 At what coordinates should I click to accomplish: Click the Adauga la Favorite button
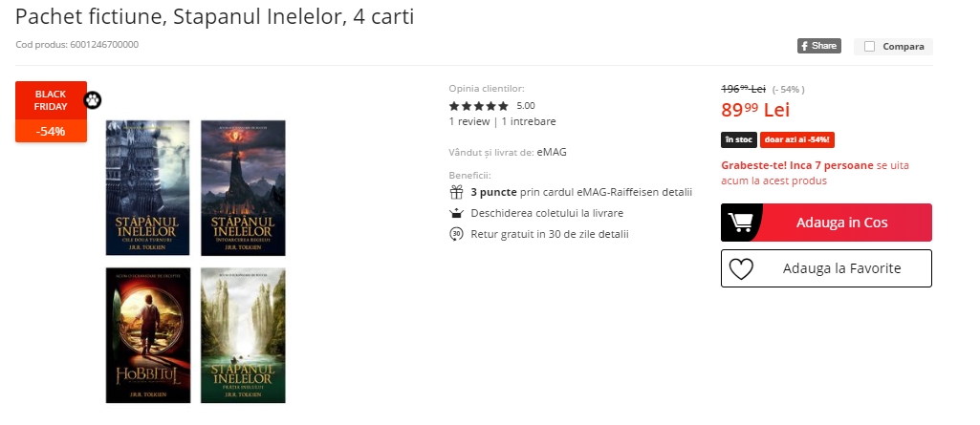pos(826,269)
